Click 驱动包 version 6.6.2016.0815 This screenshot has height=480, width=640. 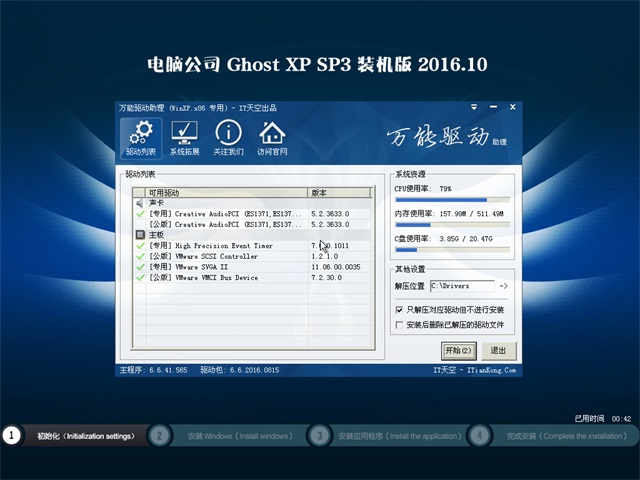240,370
